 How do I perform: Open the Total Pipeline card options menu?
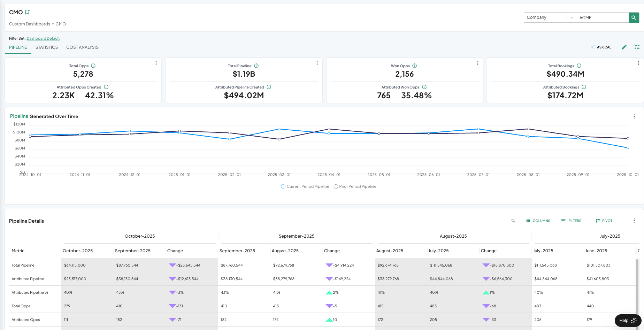(x=317, y=63)
